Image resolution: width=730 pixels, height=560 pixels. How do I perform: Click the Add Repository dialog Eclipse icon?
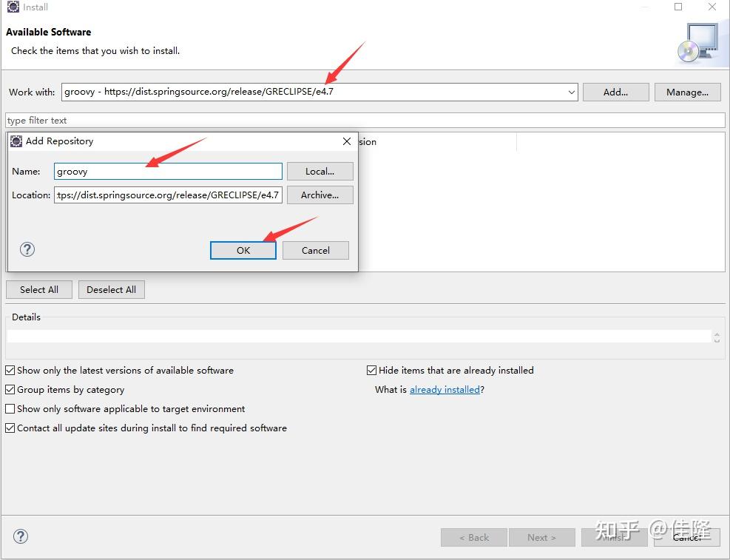(16, 141)
